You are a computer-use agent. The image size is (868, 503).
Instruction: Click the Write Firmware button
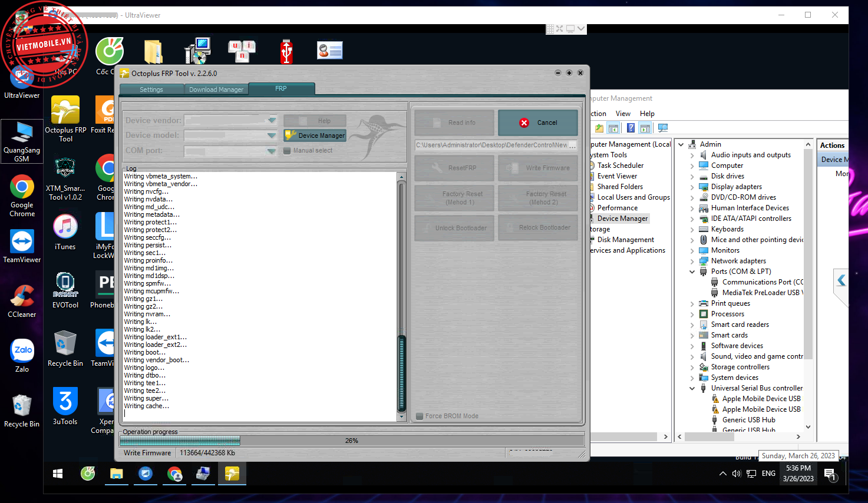click(x=538, y=168)
